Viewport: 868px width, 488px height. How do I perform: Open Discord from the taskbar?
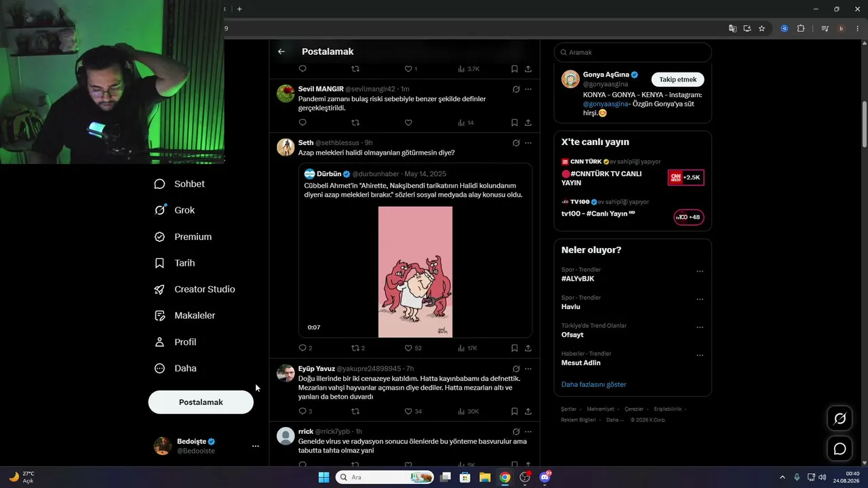545,477
